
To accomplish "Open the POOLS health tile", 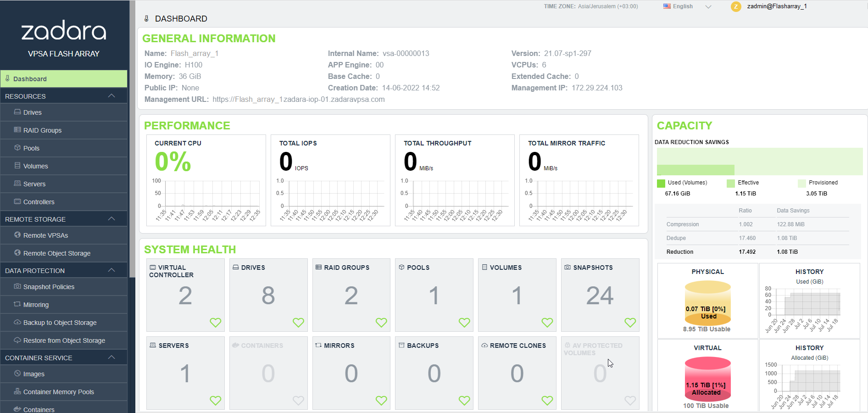I will pyautogui.click(x=434, y=295).
